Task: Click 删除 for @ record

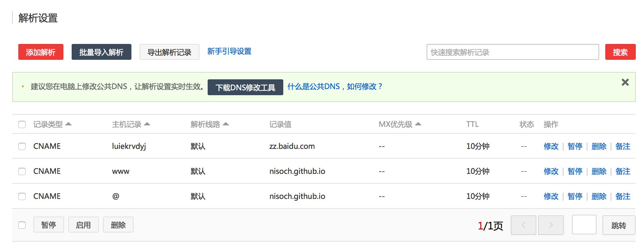Action: click(x=599, y=196)
